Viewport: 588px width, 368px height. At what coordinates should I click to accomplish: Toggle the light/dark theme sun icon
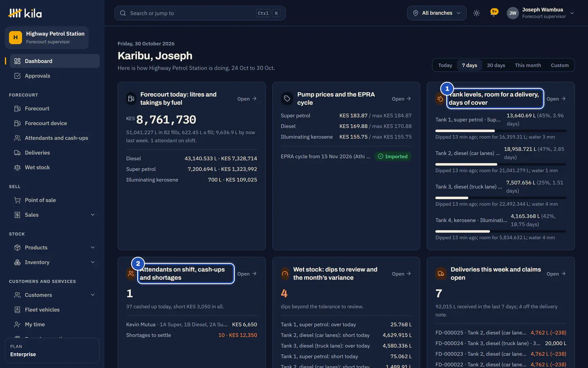click(476, 13)
